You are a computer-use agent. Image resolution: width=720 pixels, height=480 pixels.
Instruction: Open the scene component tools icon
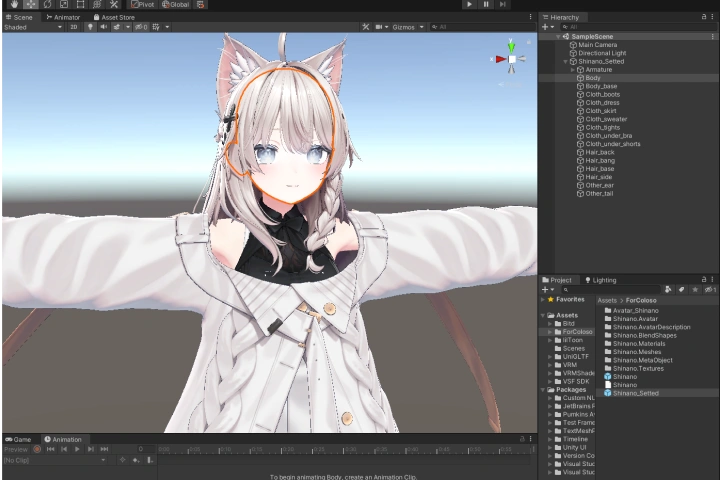366,27
